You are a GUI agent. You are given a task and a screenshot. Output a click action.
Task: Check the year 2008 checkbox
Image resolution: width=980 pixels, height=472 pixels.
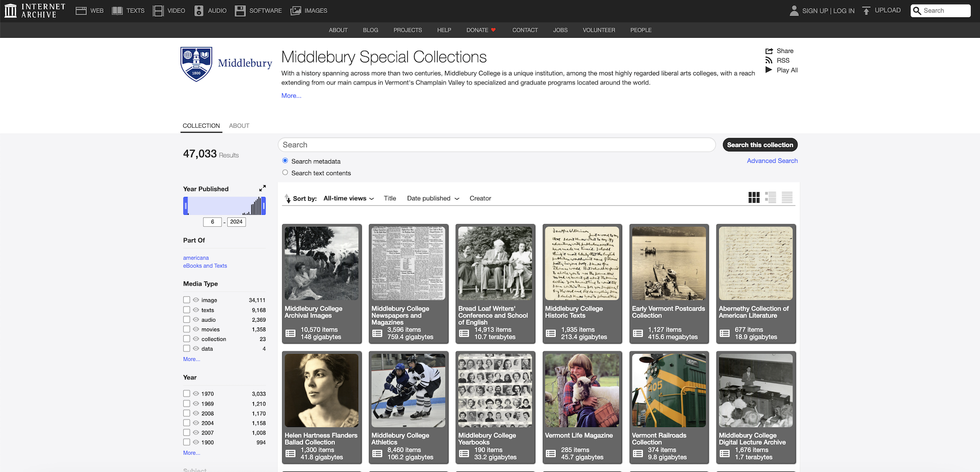pyautogui.click(x=186, y=413)
